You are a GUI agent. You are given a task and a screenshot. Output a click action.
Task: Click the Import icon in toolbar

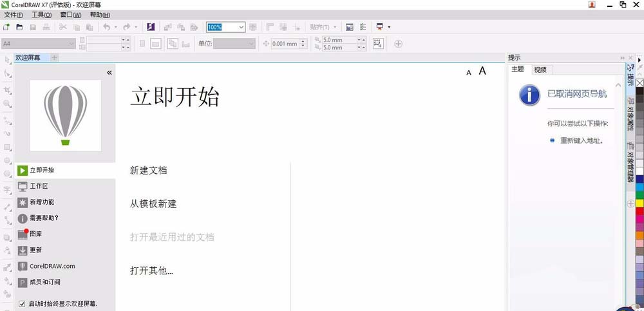[x=167, y=27]
